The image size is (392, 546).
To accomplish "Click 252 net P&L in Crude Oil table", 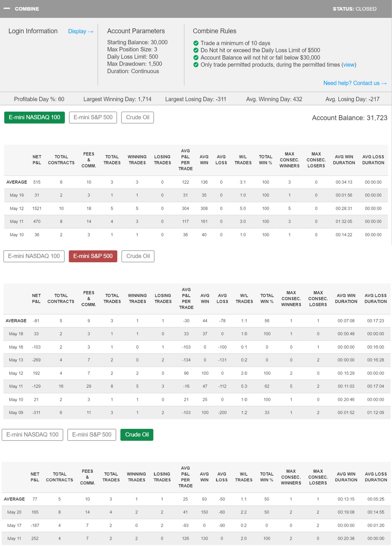I will [35, 539].
